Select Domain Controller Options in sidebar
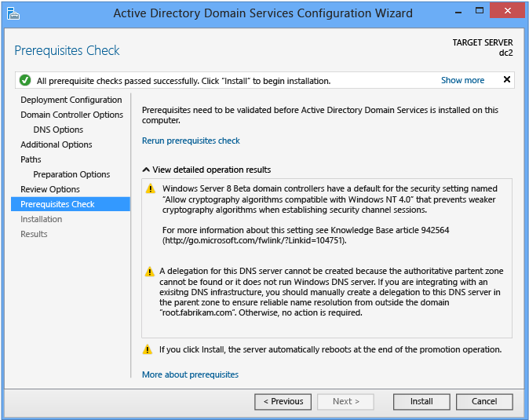 click(x=72, y=115)
